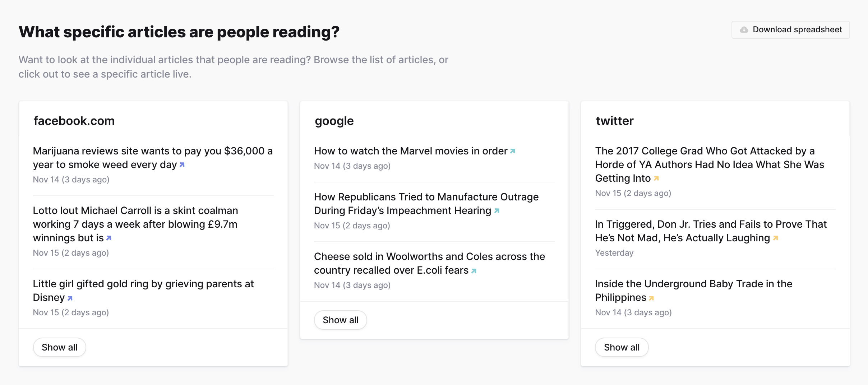Click the cloud icon on Download spreadsheet button
The height and width of the screenshot is (385, 868).
point(744,30)
